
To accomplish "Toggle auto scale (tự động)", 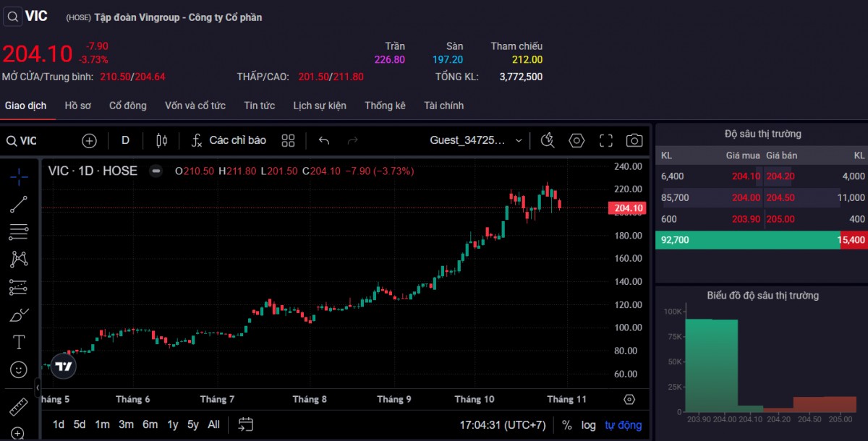I will (x=624, y=425).
